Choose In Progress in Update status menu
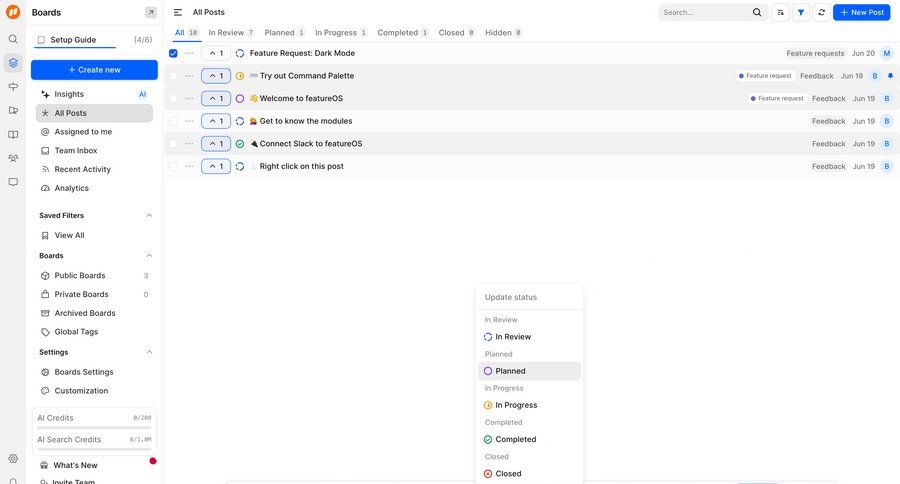The image size is (900, 484). tap(529, 405)
